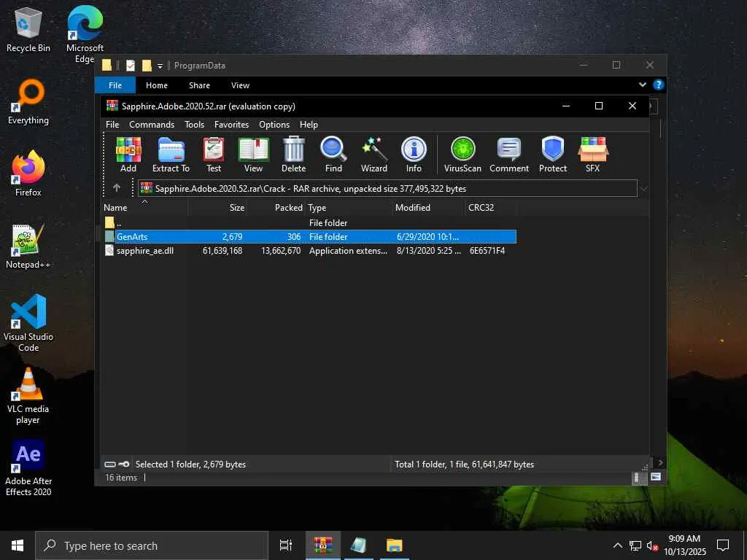This screenshot has width=747, height=560.
Task: Click the Comment toolbar icon
Action: [x=509, y=155]
